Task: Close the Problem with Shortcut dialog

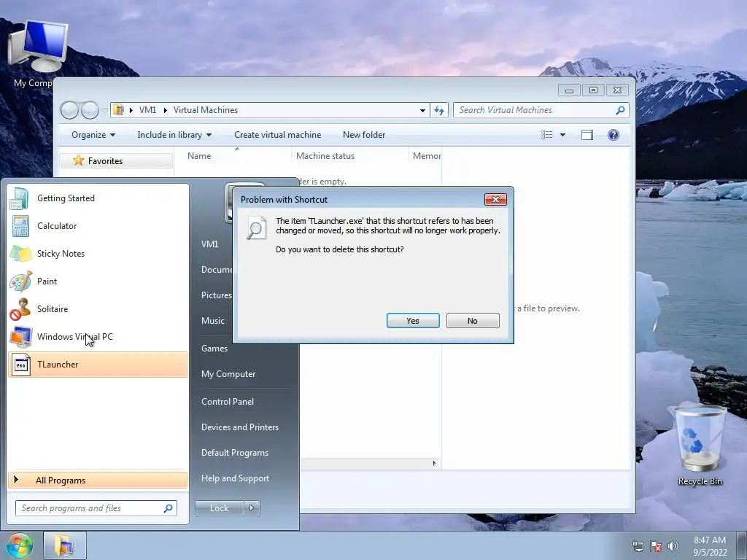Action: tap(495, 200)
